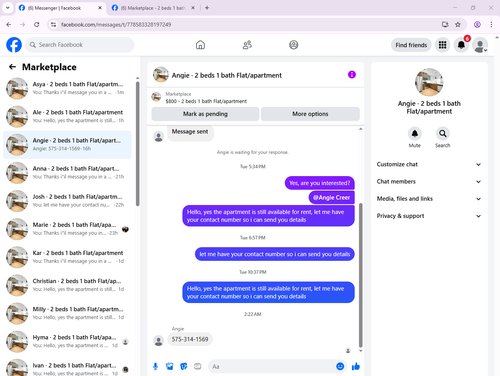The width and height of the screenshot is (500, 376).
Task: Click the browser address bar URL
Action: 116,24
